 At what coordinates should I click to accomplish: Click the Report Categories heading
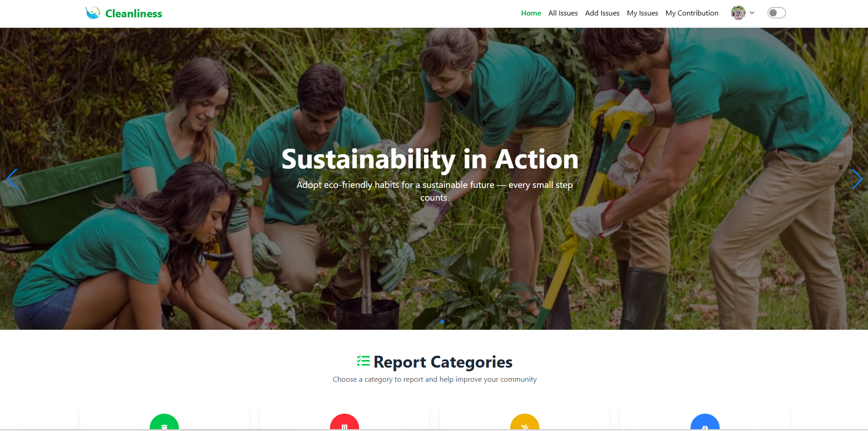[x=443, y=362]
